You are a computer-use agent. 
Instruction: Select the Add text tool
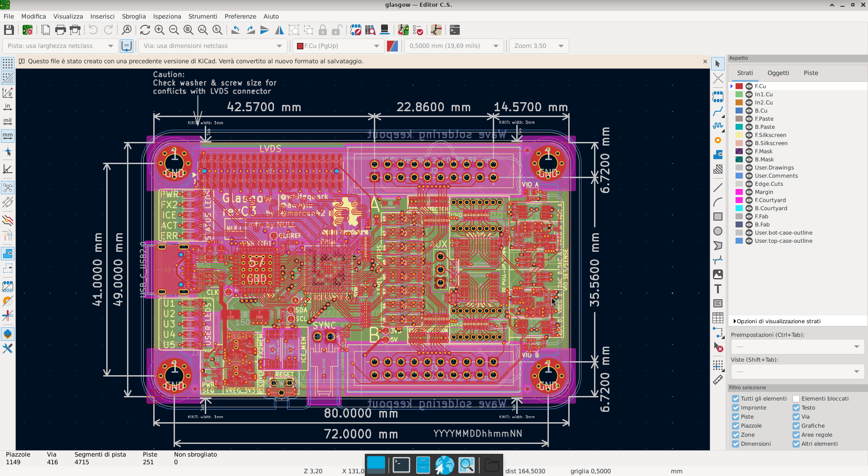[x=718, y=289]
